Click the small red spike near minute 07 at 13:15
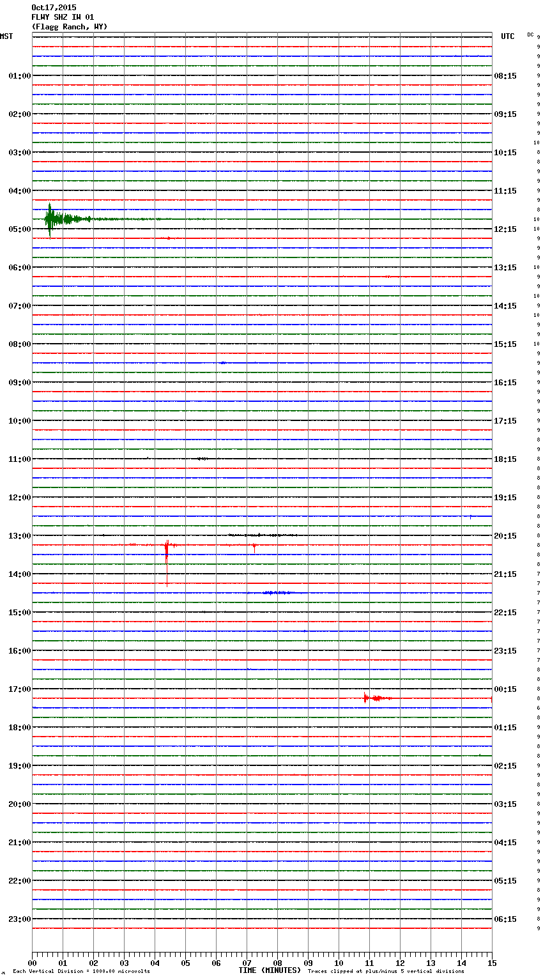This screenshot has height=980, width=543. (x=254, y=547)
